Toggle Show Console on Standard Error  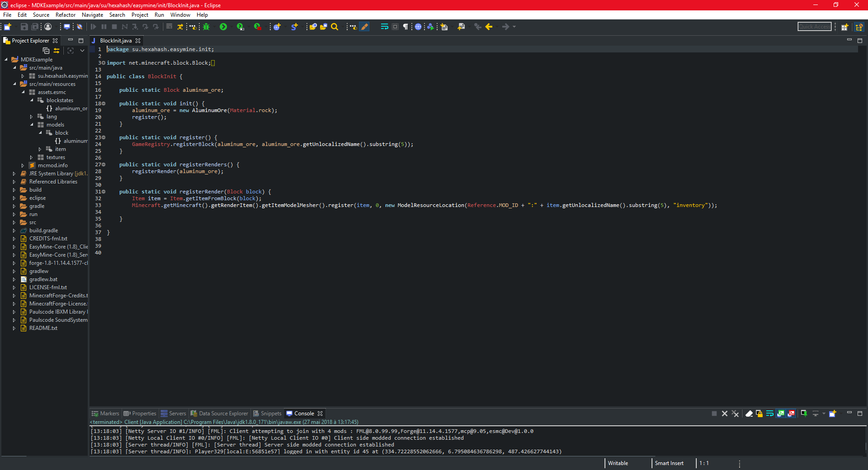pos(791,414)
